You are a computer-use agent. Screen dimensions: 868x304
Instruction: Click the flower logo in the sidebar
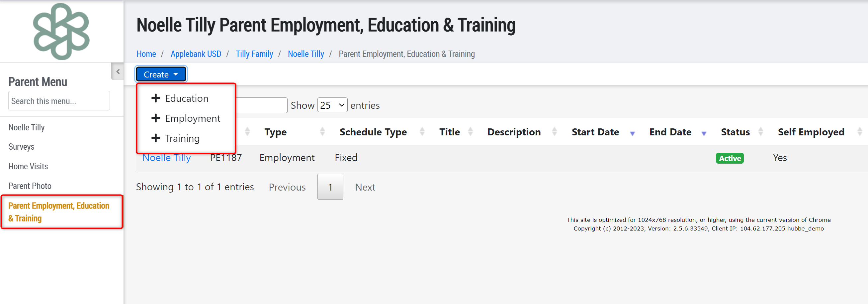61,31
